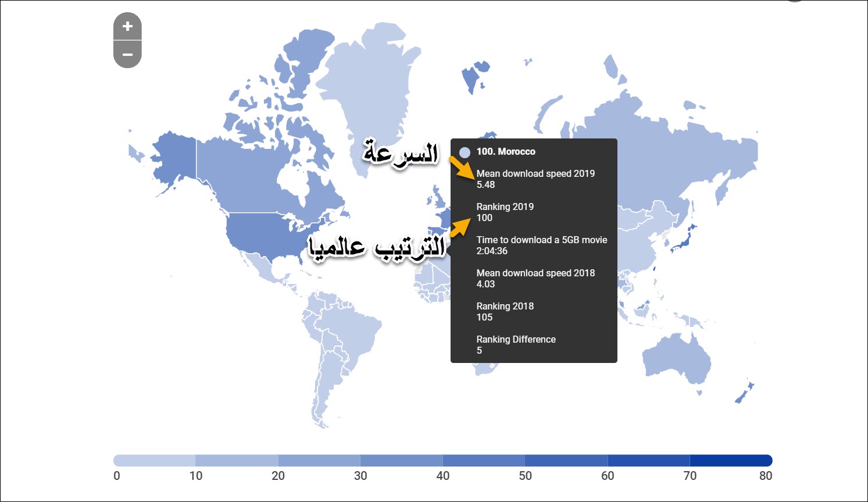Viewport: 868px width, 502px height.
Task: Click the zoom out minus button
Action: point(127,55)
